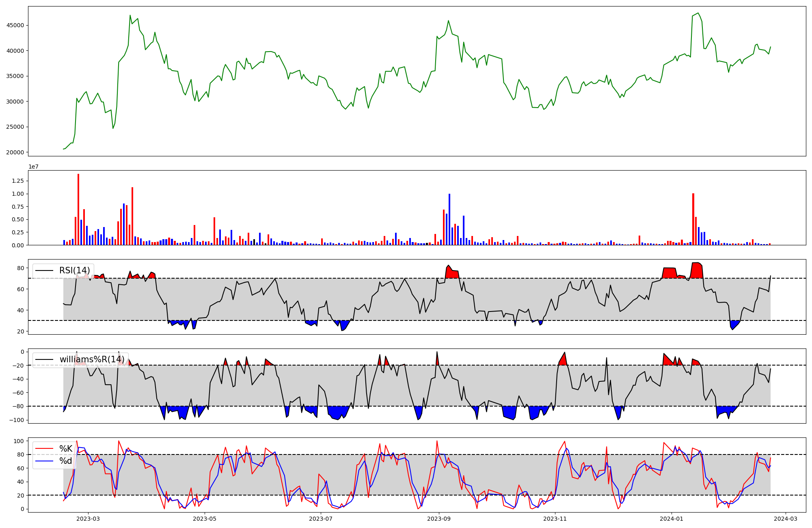Click the 2023-09 date axis label
The width and height of the screenshot is (812, 528).
pyautogui.click(x=438, y=518)
